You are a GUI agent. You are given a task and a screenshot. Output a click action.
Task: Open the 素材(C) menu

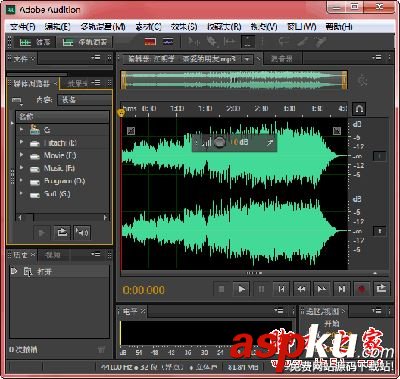(148, 26)
